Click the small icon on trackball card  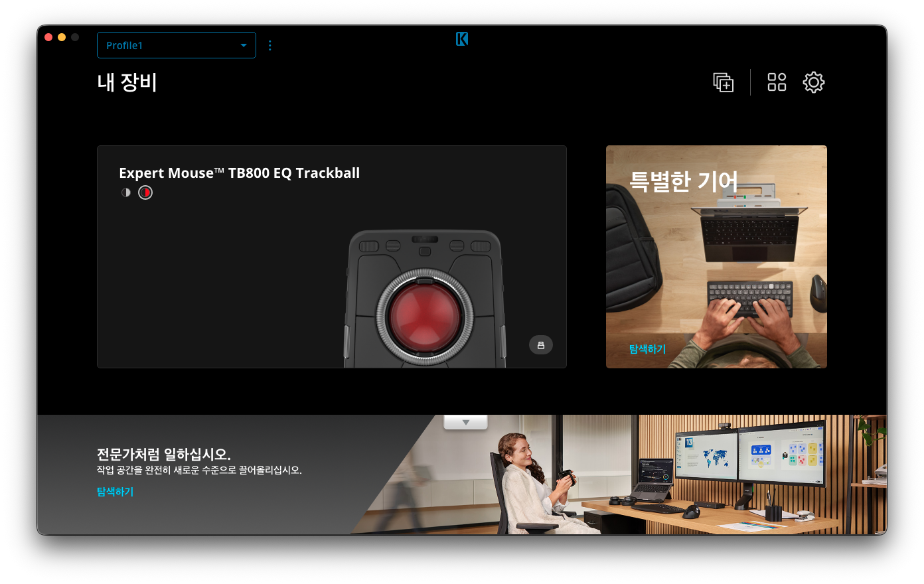pyautogui.click(x=541, y=345)
